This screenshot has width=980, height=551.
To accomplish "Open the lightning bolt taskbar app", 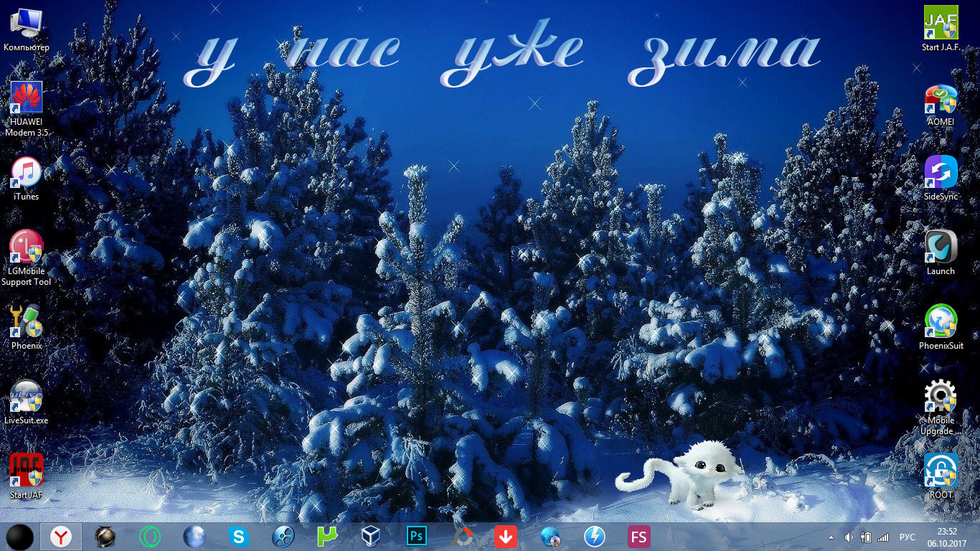I will pos(594,537).
